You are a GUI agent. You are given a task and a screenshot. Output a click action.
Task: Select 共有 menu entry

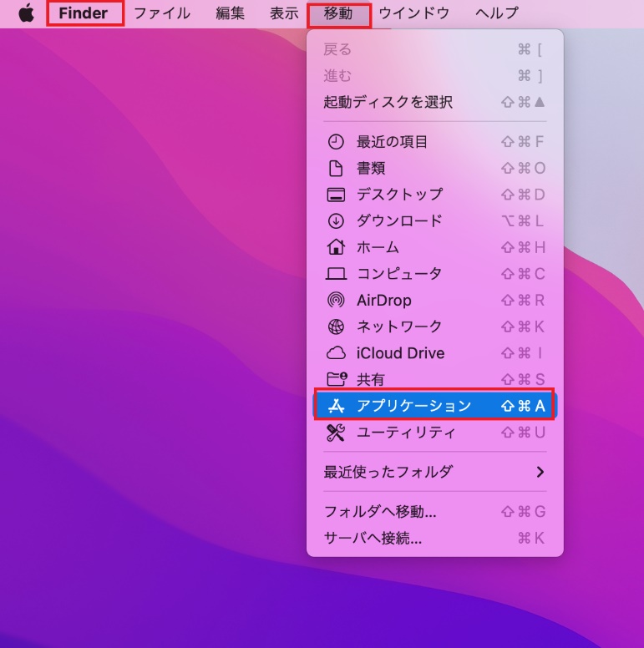(434, 379)
